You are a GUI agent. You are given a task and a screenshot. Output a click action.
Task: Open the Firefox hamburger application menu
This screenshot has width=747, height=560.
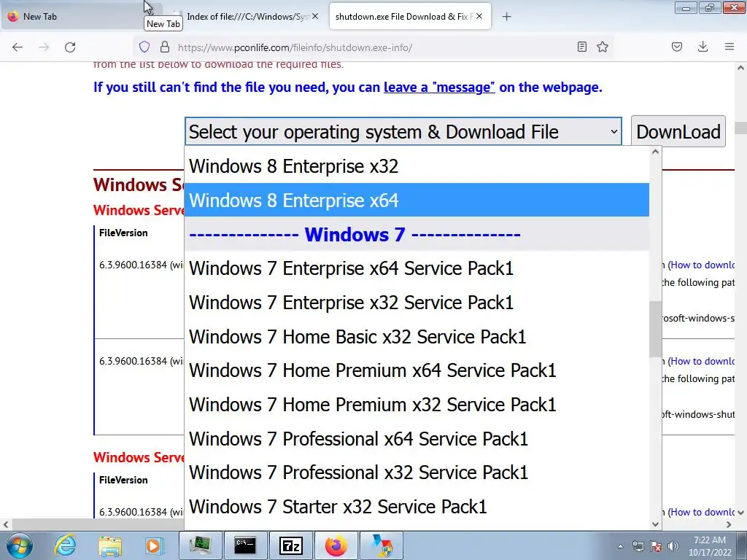click(x=729, y=47)
